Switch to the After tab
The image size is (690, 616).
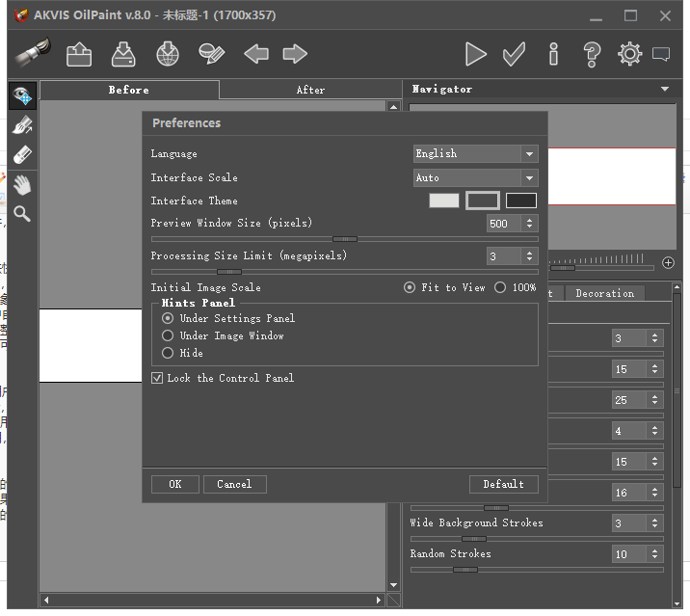(310, 90)
